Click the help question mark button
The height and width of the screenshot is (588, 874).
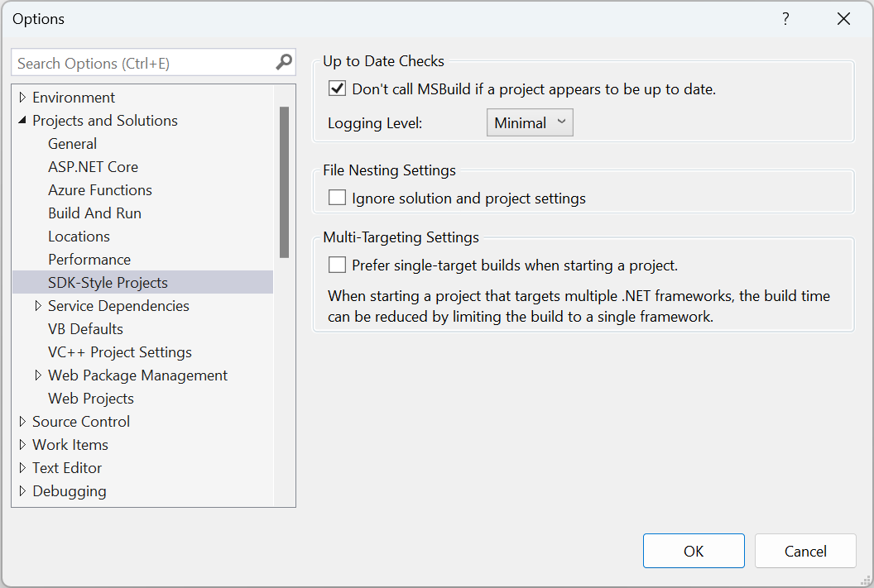[785, 19]
